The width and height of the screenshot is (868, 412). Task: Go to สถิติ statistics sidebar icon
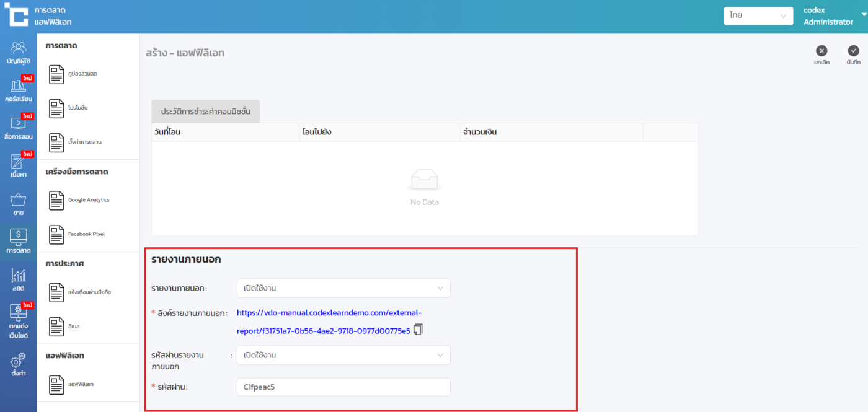pos(18,279)
